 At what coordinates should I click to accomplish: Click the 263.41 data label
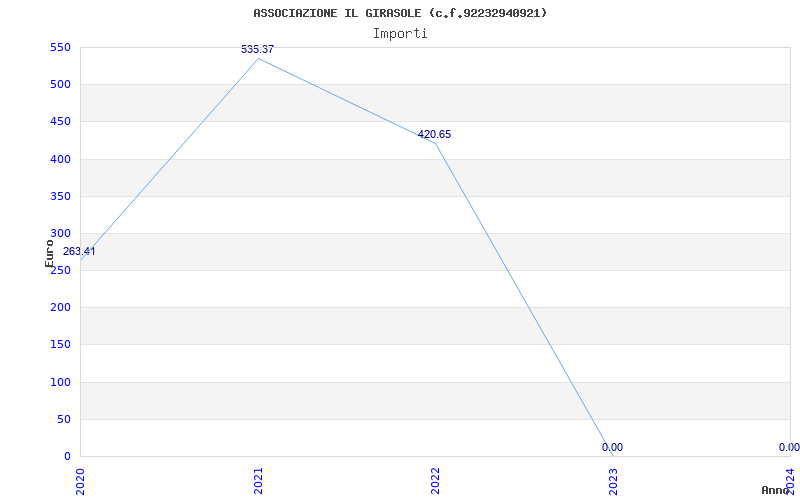(x=79, y=252)
